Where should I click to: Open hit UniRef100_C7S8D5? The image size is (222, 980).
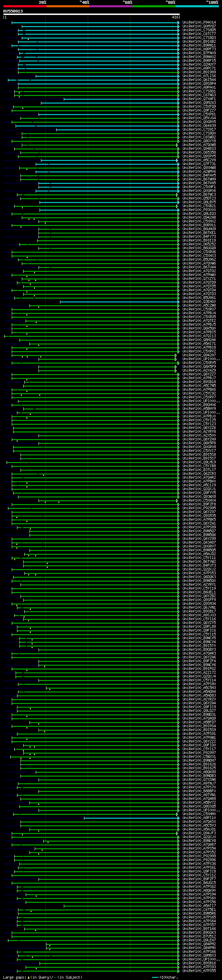199,30
